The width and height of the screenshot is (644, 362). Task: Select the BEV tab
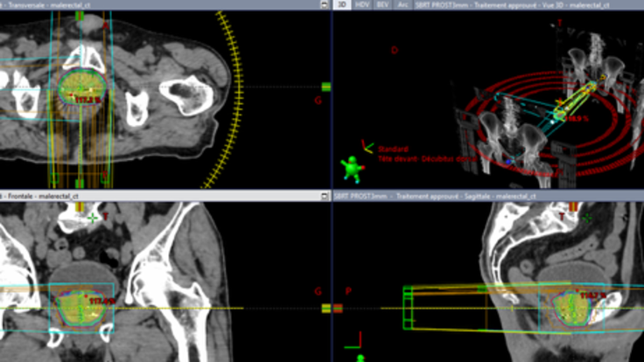click(x=382, y=5)
